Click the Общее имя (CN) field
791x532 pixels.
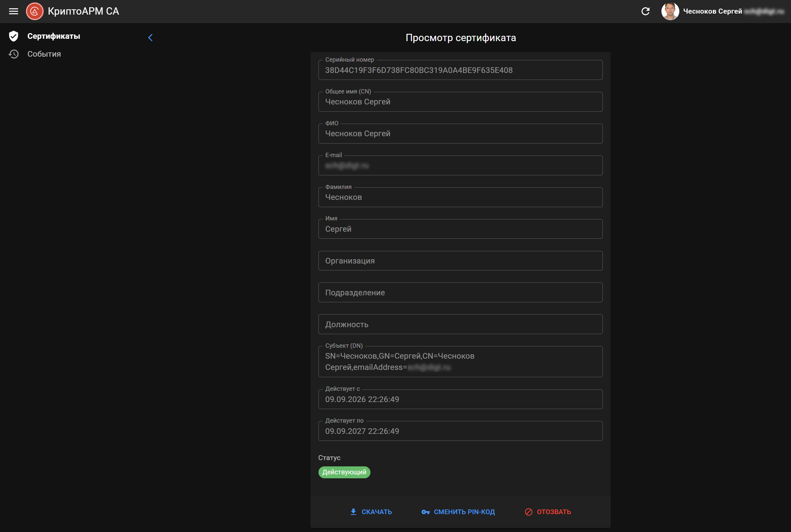pyautogui.click(x=460, y=102)
